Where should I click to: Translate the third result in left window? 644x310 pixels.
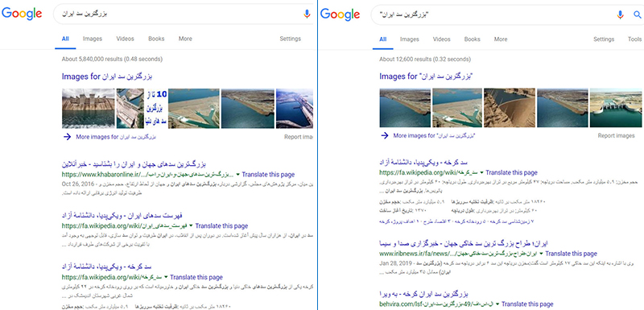(196, 277)
